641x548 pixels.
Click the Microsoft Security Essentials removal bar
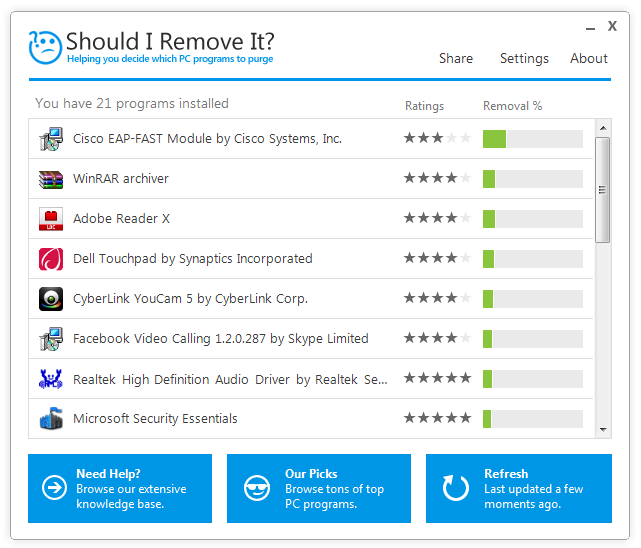533,419
